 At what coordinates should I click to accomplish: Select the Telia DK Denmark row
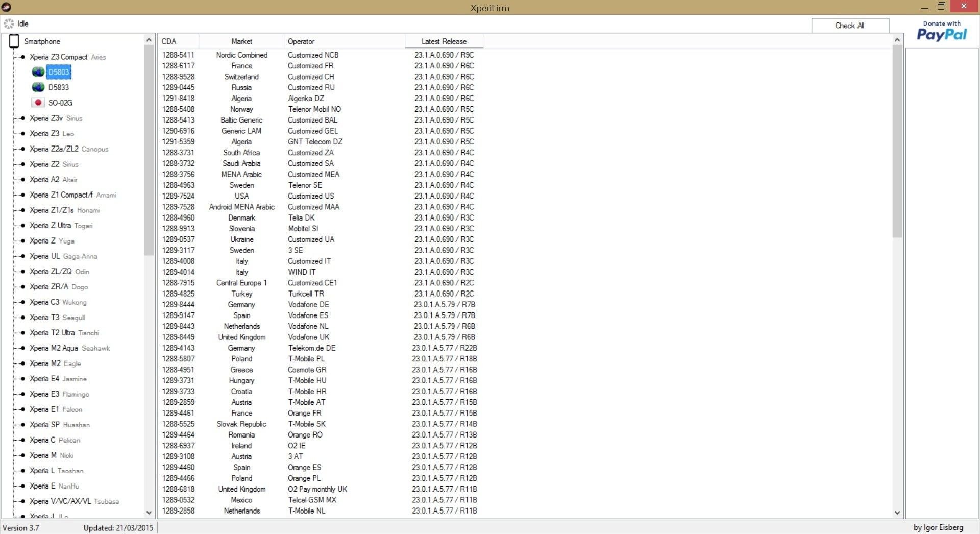(321, 217)
